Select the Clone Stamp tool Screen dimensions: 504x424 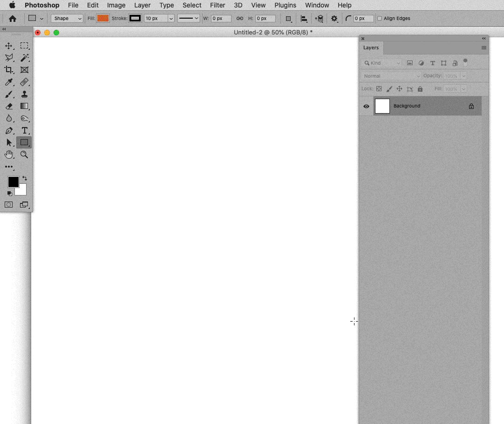tap(24, 94)
